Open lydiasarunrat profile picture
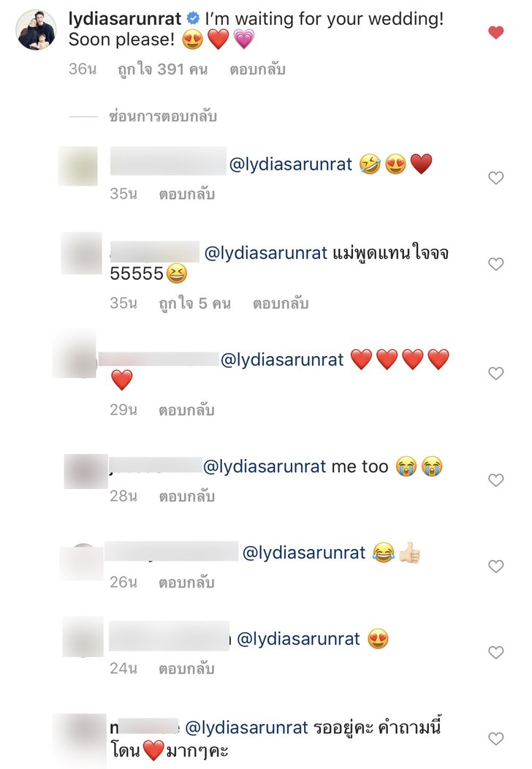The width and height of the screenshot is (532, 769). pos(37,29)
